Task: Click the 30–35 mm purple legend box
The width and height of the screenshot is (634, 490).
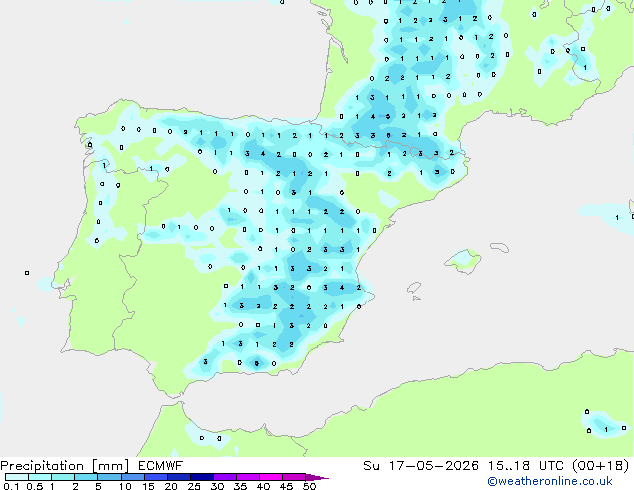Action: click(224, 477)
